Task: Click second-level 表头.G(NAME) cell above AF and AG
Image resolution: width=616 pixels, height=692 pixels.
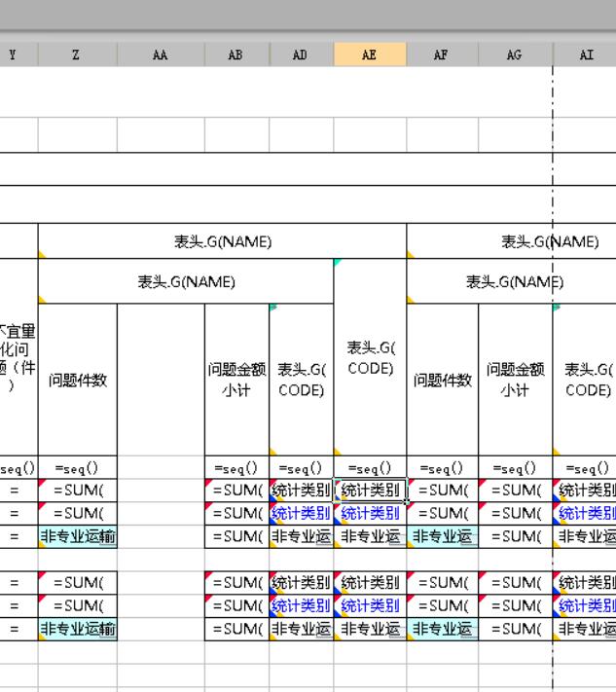Action: click(512, 281)
